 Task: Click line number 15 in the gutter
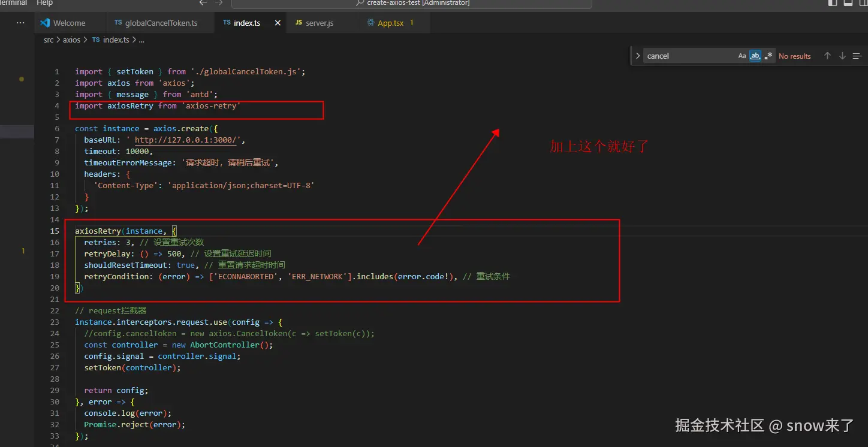tap(55, 231)
